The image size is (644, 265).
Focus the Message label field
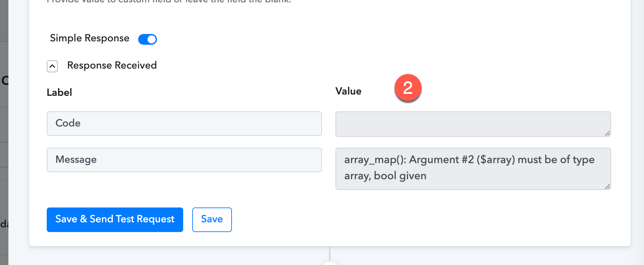(x=184, y=160)
